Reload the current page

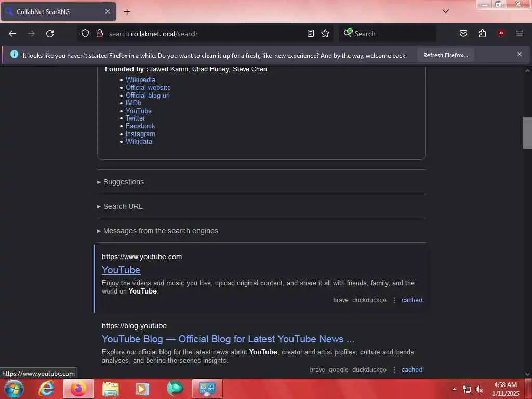pos(50,34)
